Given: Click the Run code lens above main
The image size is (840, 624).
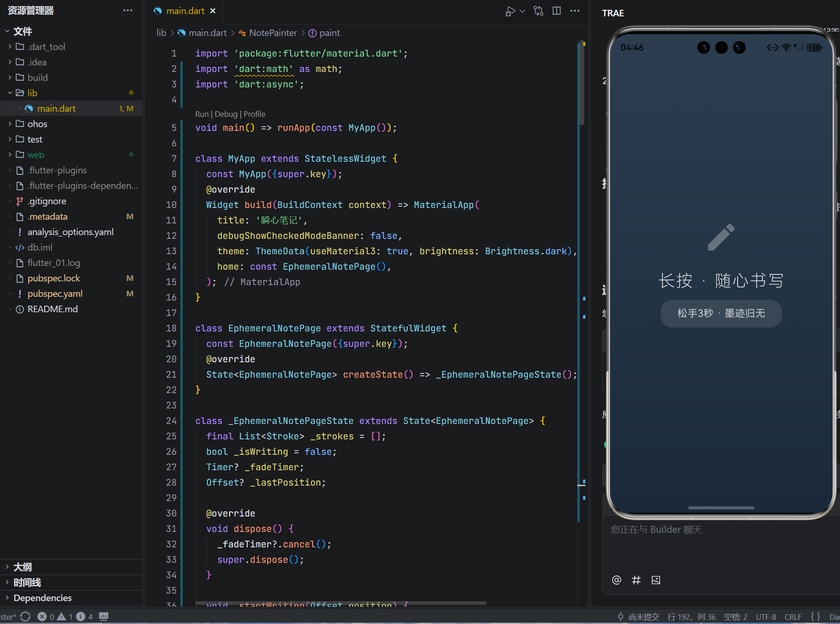Looking at the screenshot, I should 202,114.
